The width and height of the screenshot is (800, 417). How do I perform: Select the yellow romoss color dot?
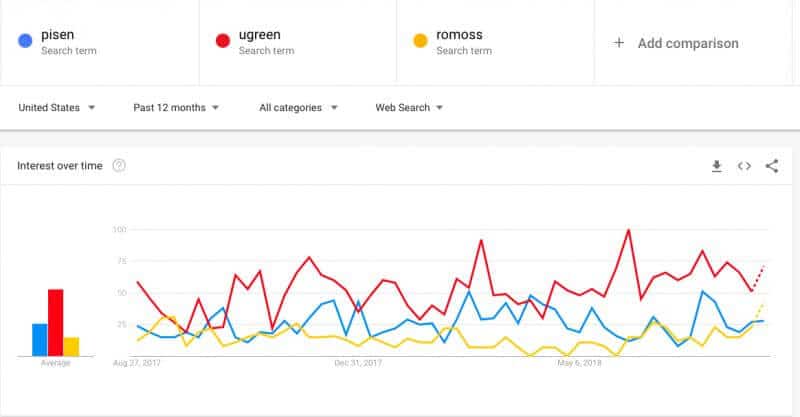coord(420,40)
